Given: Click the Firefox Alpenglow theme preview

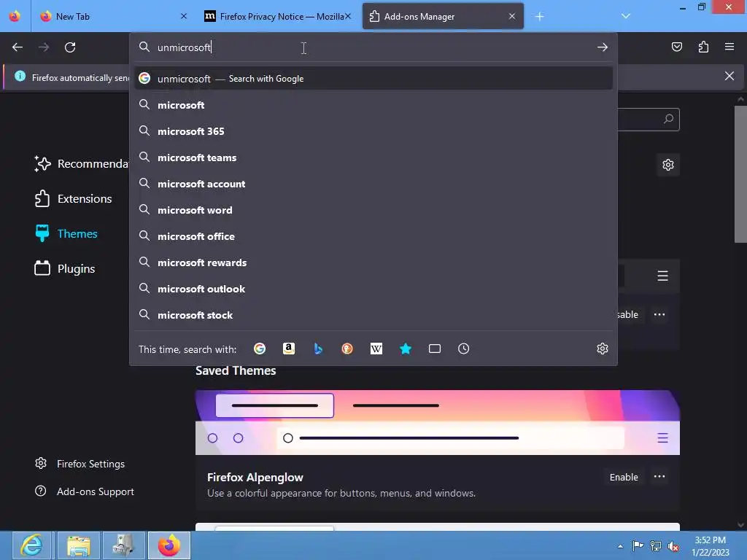Looking at the screenshot, I should click(438, 422).
